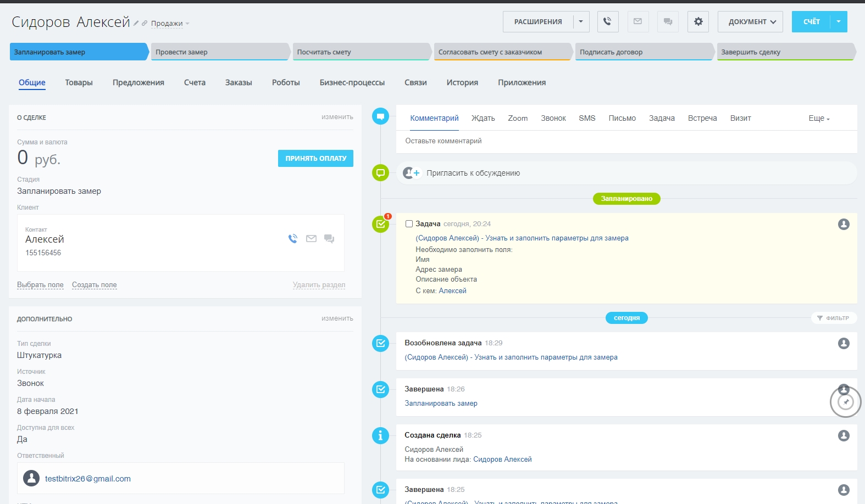Mark the Задача task checkbox complete
This screenshot has width=865, height=504.
pyautogui.click(x=409, y=224)
